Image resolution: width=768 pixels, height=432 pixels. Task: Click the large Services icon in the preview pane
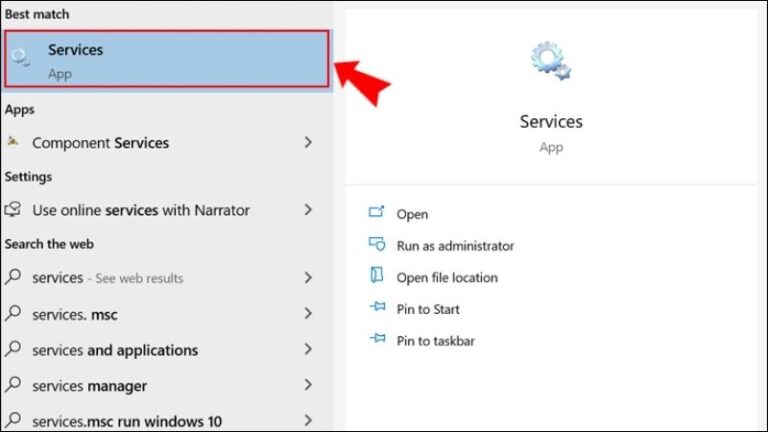coord(550,62)
